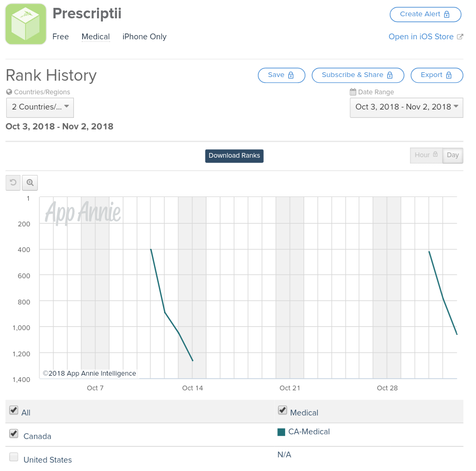Toggle the Medical category checkbox
Screen dimensions: 476x471
click(x=283, y=410)
